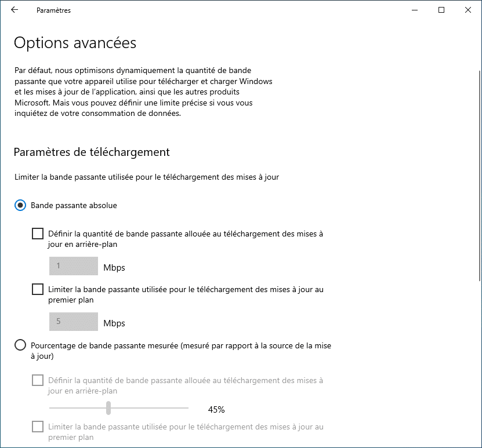Viewport: 482px width, 448px height.
Task: Click the vertical scrollbar thumb
Action: click(480, 176)
